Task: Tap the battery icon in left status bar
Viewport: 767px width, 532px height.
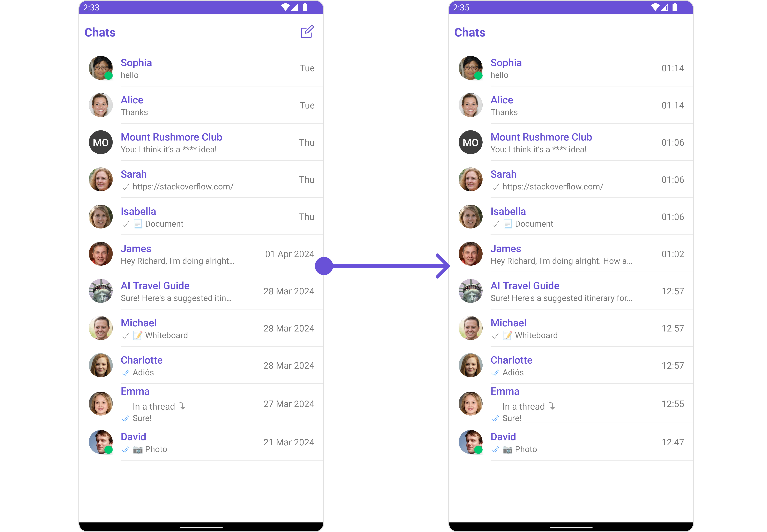Action: click(x=305, y=7)
